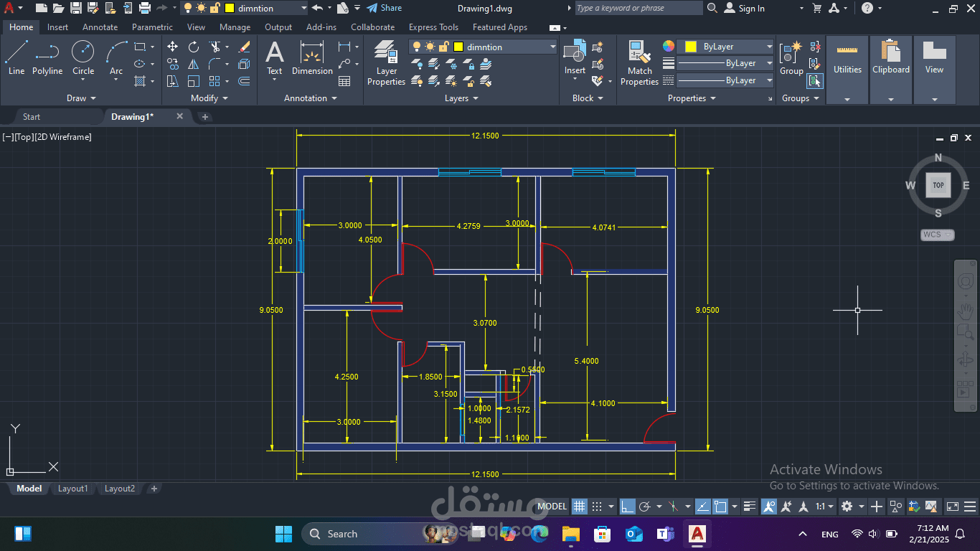Select the Fillet tool
980x551 pixels.
point(215,64)
